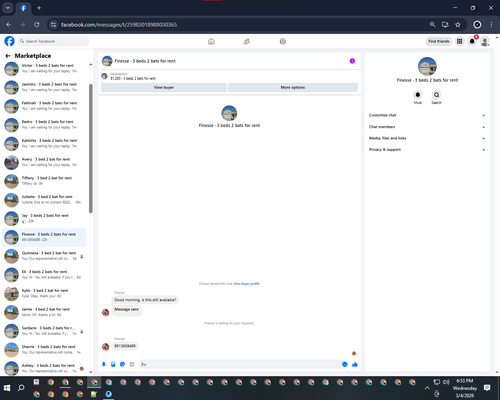
Task: Open Chrome's zoom magnifier in address bar
Action: (432, 24)
